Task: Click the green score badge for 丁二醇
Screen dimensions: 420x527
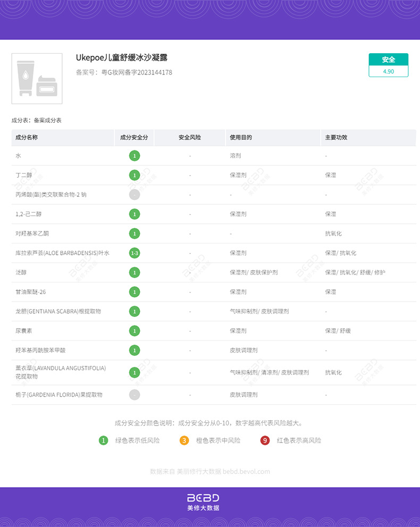Action: click(x=135, y=175)
